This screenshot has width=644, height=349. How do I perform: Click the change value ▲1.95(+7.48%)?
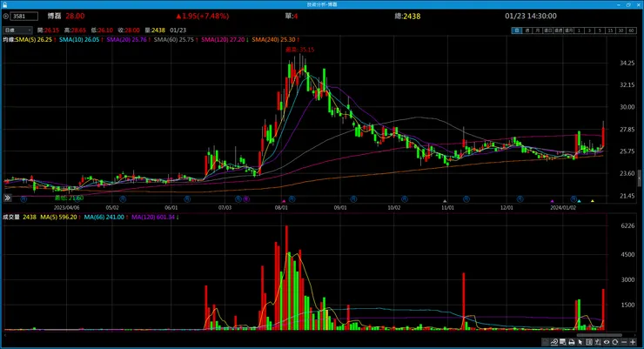202,16
